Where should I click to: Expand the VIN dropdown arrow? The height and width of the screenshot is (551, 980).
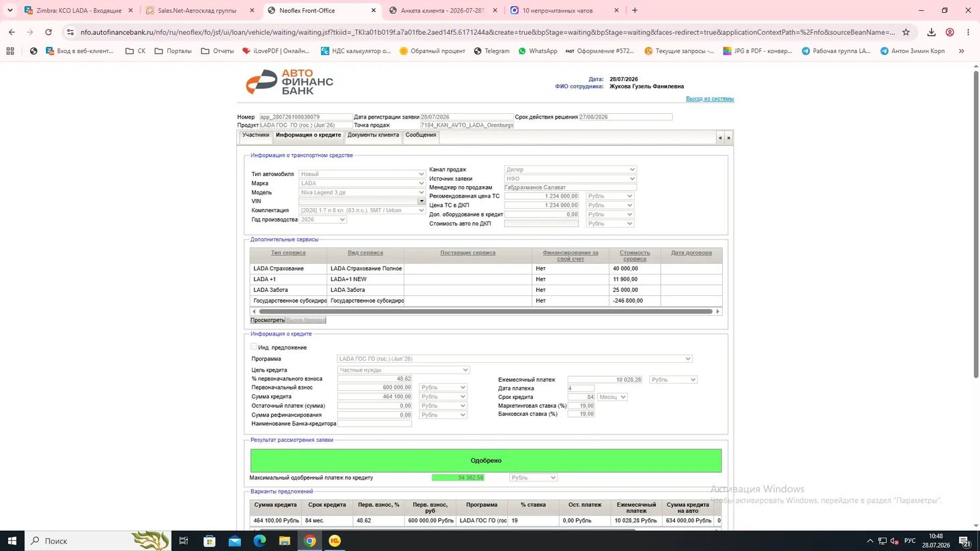point(421,201)
